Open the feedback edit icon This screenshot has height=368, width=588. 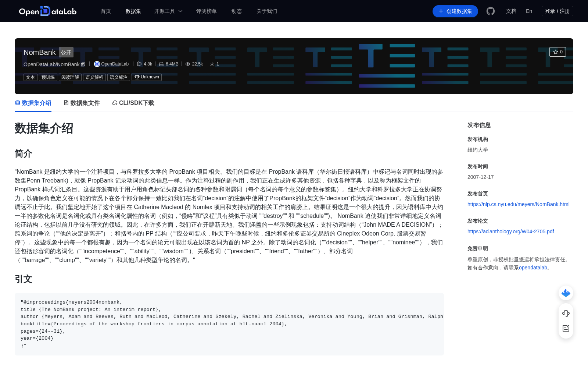[x=566, y=328]
